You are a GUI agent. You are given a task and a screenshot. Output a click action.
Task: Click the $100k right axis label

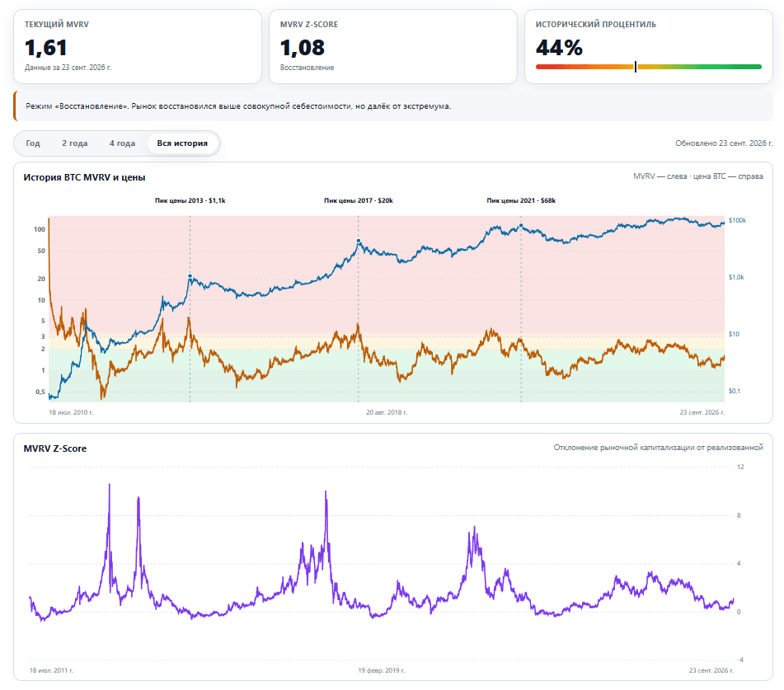737,220
